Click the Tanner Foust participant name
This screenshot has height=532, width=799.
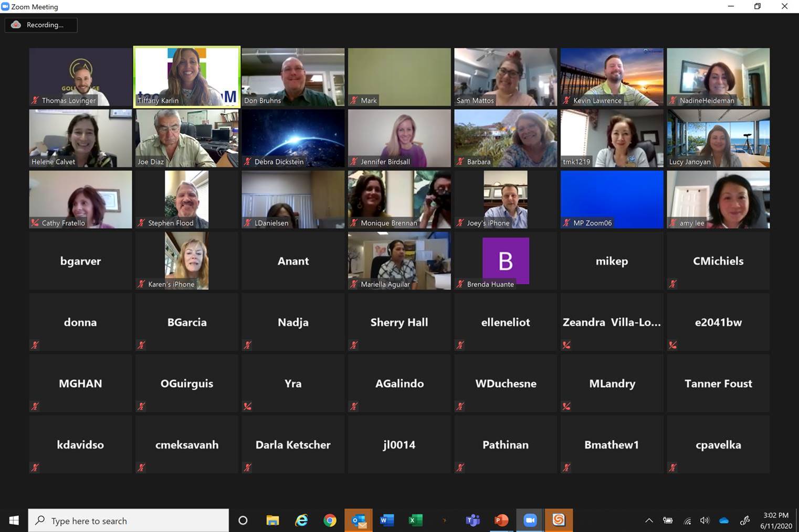718,384
